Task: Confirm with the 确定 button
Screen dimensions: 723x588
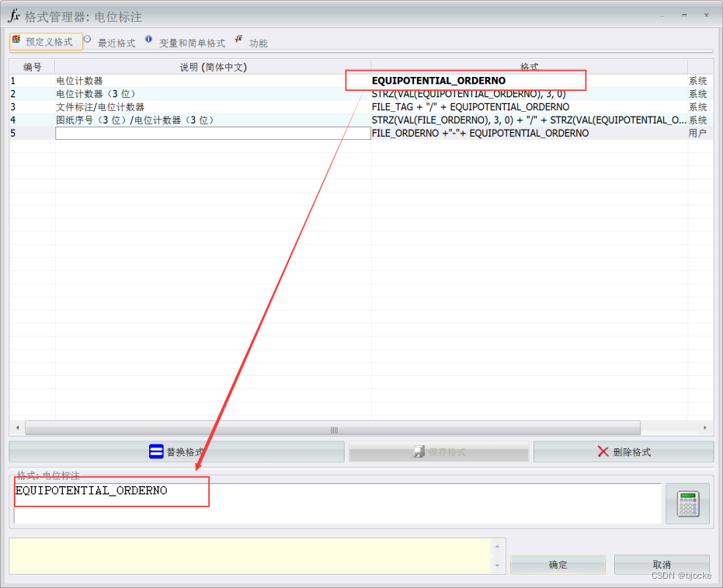Action: [x=558, y=565]
